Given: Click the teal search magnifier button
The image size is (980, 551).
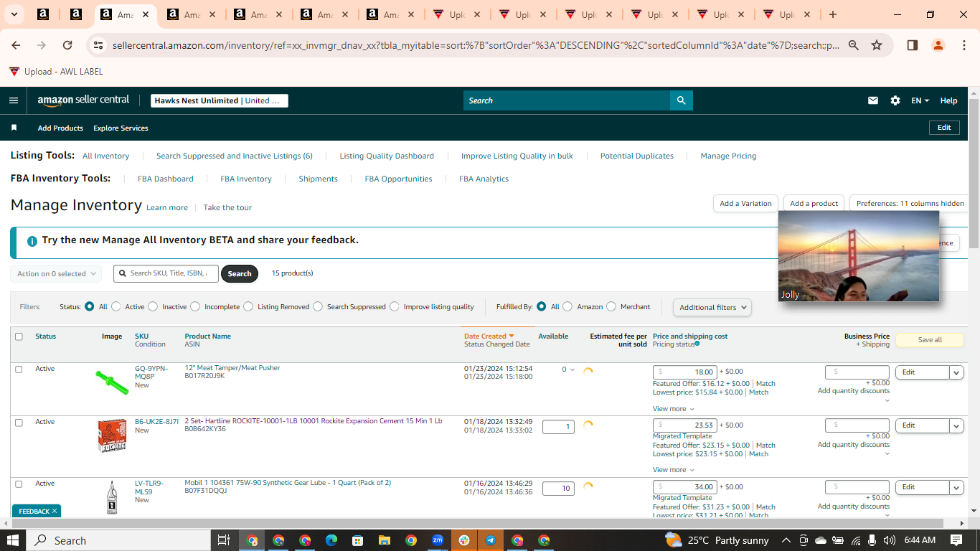Looking at the screenshot, I should point(681,100).
